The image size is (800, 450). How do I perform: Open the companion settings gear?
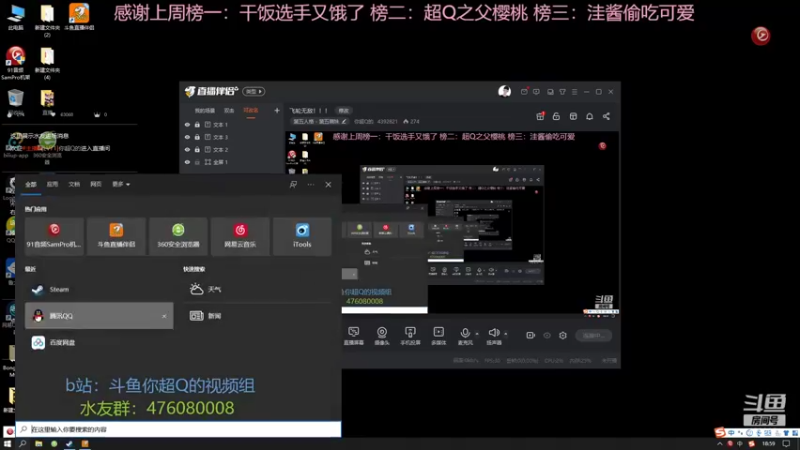tap(563, 335)
